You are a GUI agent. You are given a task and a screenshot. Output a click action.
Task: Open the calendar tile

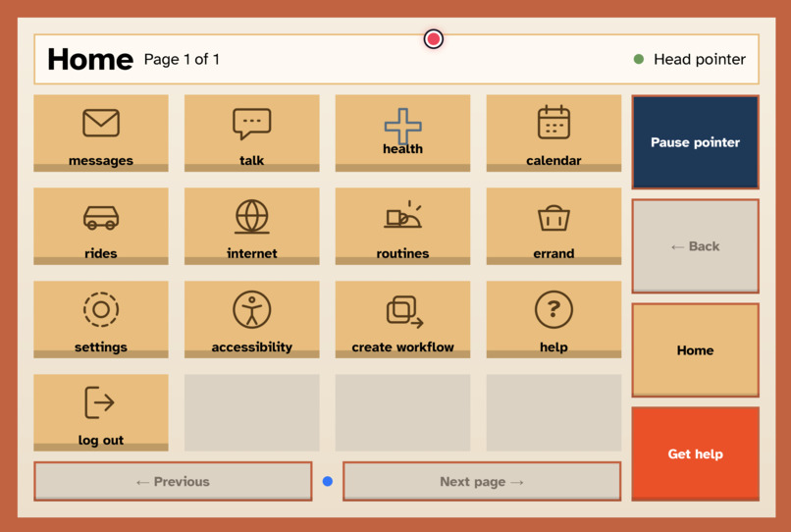click(554, 133)
